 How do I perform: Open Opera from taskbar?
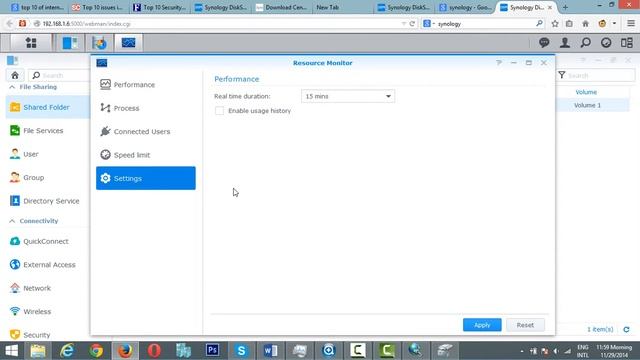click(154, 351)
